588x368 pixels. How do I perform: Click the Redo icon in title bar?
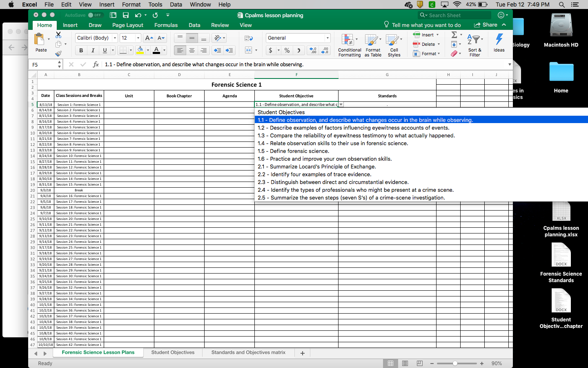155,15
